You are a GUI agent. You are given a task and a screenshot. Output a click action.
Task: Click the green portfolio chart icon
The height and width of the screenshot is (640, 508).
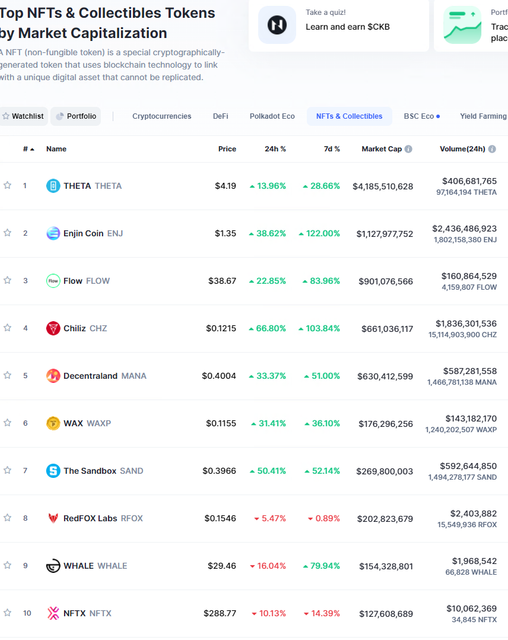(x=462, y=25)
